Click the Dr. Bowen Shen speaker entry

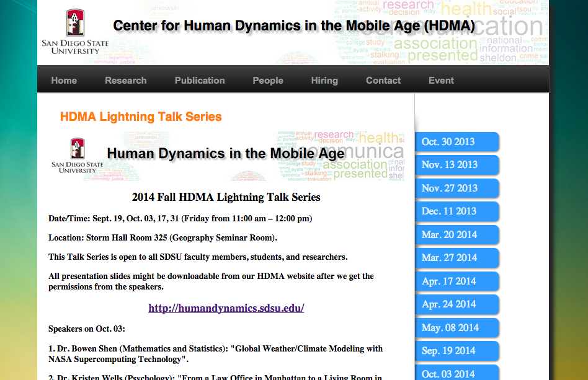coord(216,354)
